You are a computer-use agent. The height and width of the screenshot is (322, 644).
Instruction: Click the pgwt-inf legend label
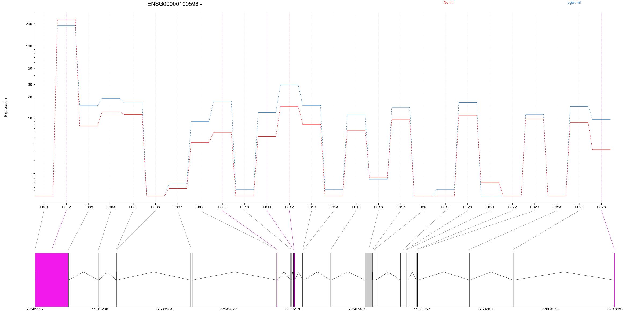(x=574, y=2)
